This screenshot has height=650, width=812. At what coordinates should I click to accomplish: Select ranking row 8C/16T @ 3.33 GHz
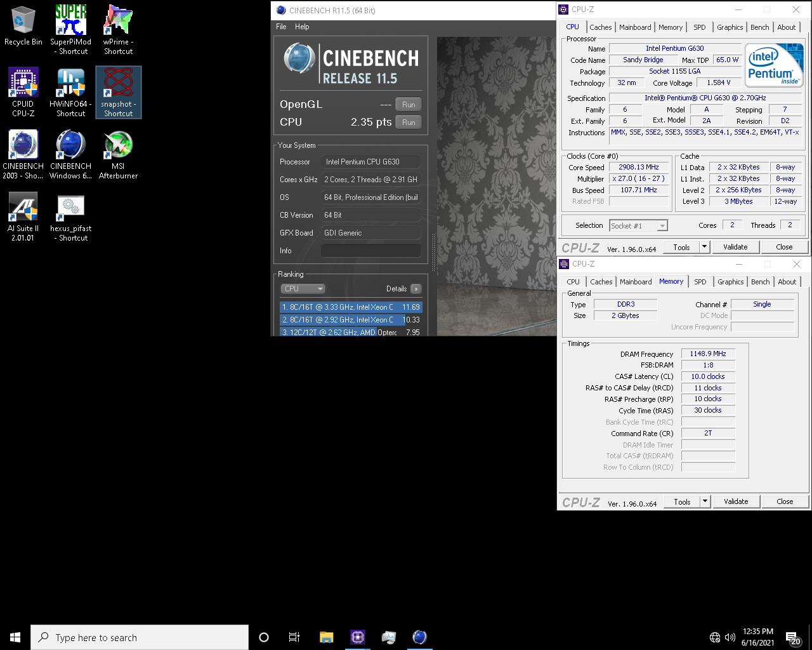[351, 307]
